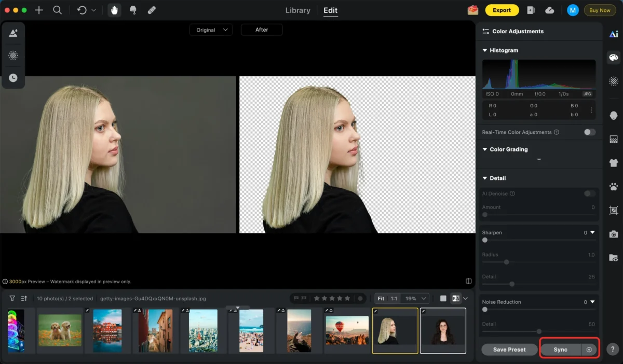Image resolution: width=623 pixels, height=364 pixels.
Task: Click the Sharpen slider handle
Action: pyautogui.click(x=485, y=240)
